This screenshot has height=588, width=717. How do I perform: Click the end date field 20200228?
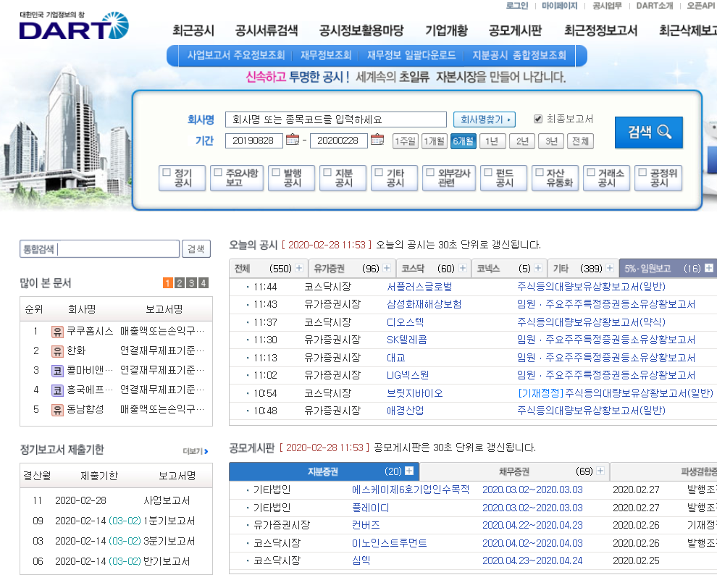(x=339, y=140)
